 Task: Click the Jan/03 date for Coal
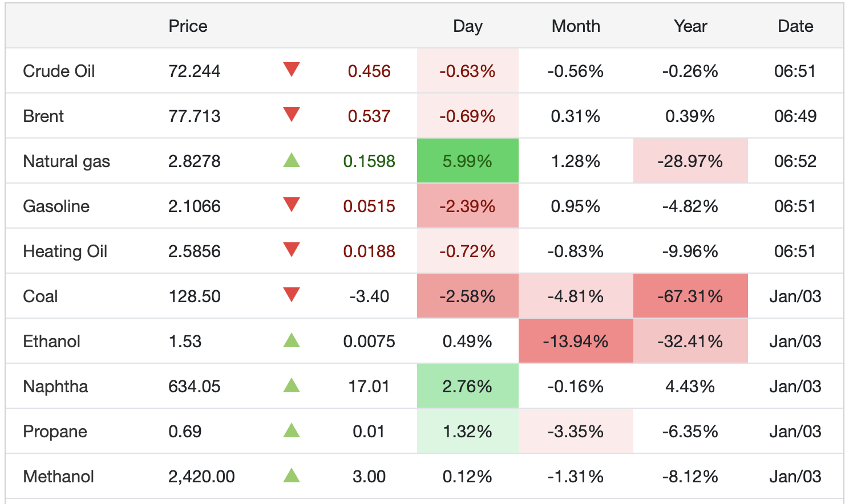(x=795, y=296)
